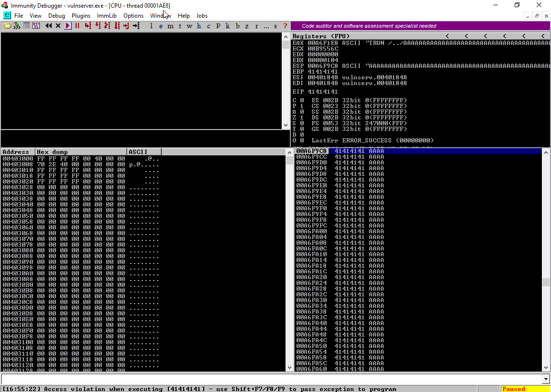Expand the command bar dropdown arrow
This screenshot has width=551, height=392.
pos(546,379)
